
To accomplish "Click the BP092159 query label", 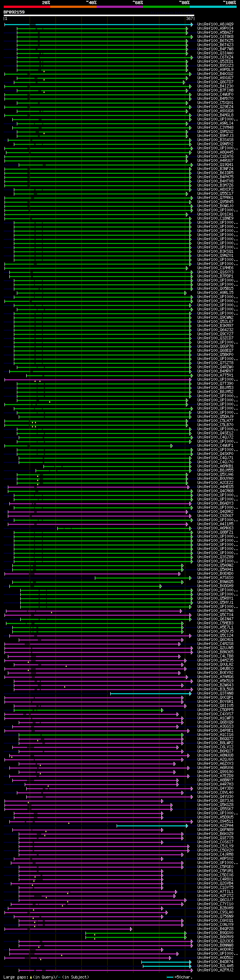I will [x=14, y=12].
